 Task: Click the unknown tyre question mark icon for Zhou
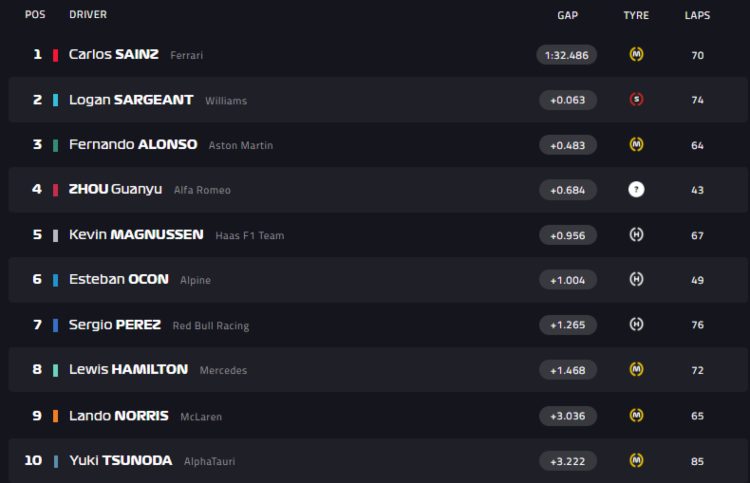click(x=636, y=189)
